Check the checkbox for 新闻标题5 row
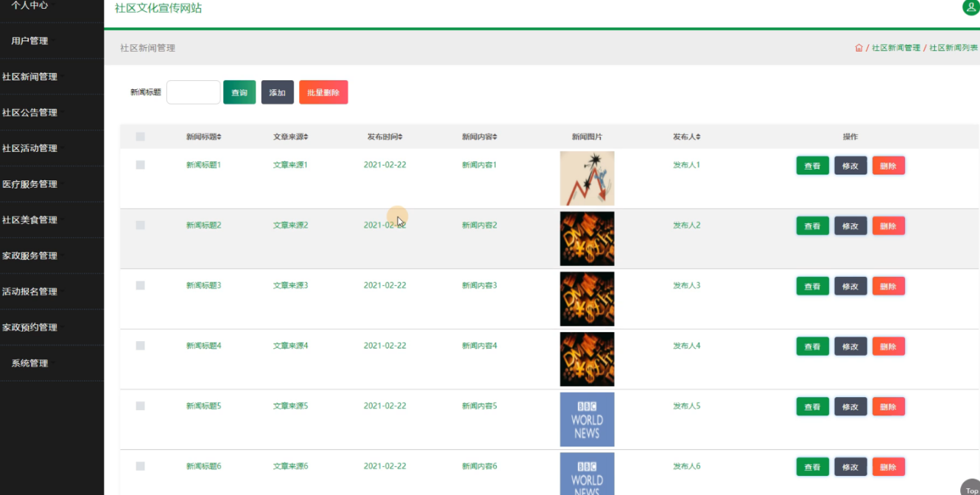This screenshot has height=495, width=980. click(141, 406)
